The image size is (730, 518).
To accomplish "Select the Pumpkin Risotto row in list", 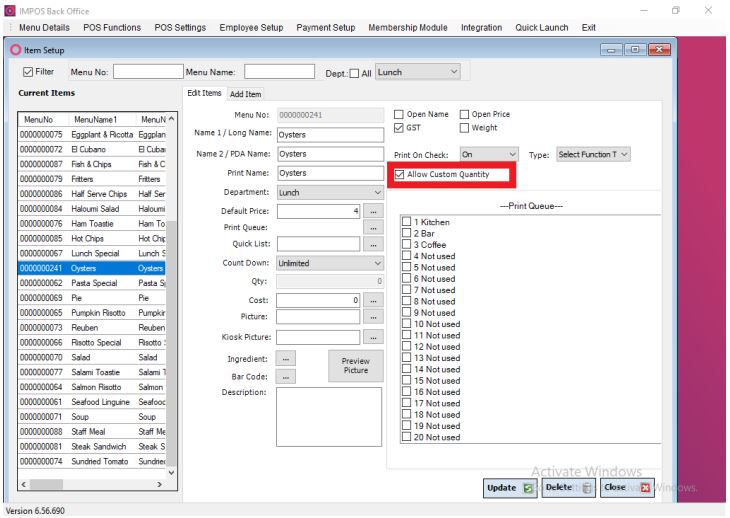I will (x=98, y=313).
